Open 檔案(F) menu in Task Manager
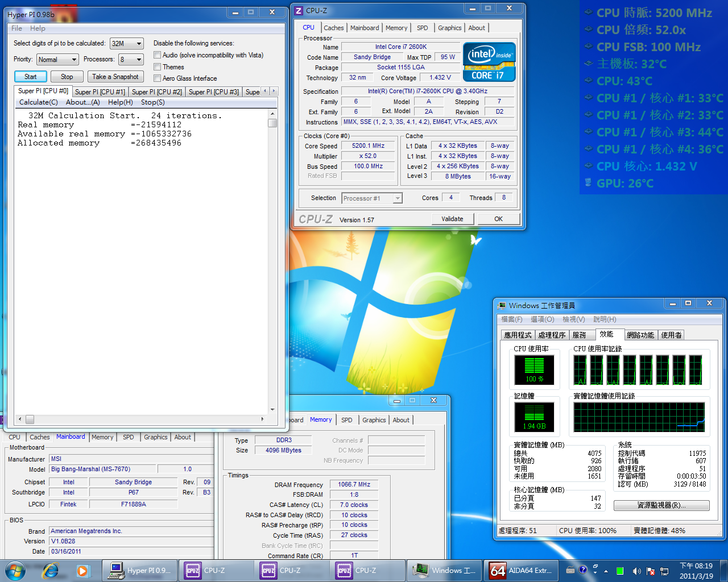This screenshot has height=582, width=728. tap(511, 319)
